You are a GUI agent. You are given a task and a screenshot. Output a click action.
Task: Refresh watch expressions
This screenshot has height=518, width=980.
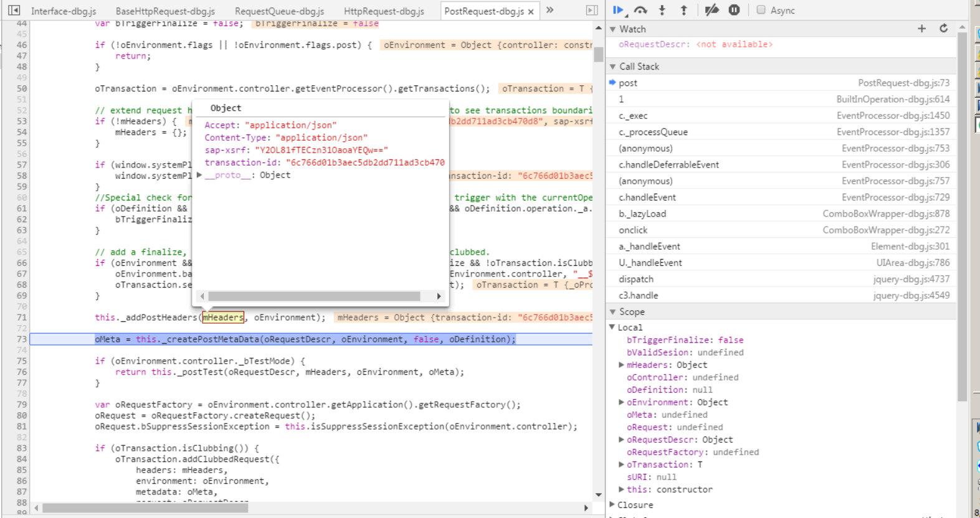pyautogui.click(x=943, y=29)
